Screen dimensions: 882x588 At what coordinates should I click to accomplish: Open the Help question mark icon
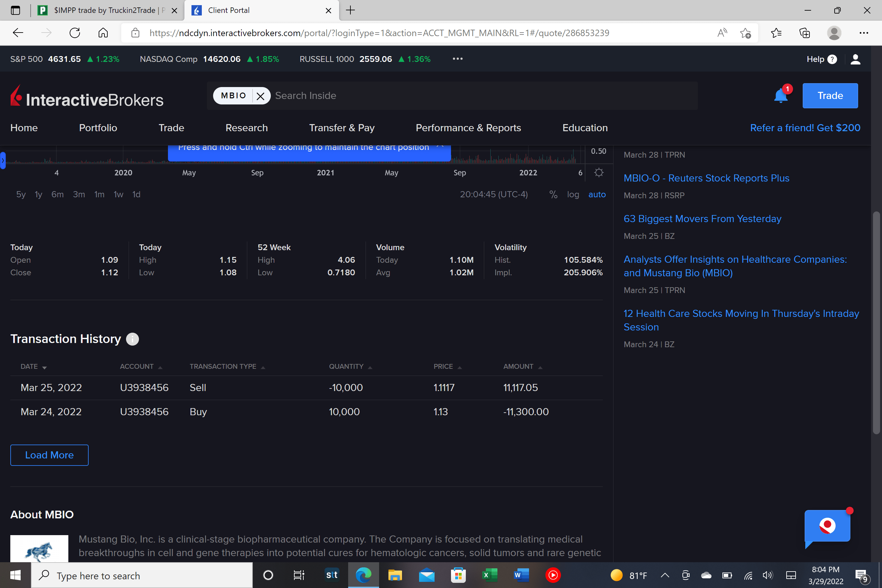(x=832, y=59)
